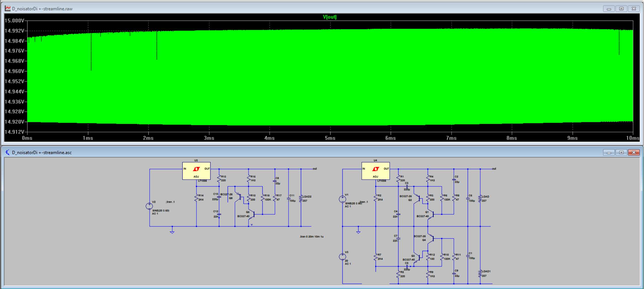The width and height of the screenshot is (644, 289).
Task: Select resistor R4 1K8
Action: pyautogui.click(x=428, y=179)
